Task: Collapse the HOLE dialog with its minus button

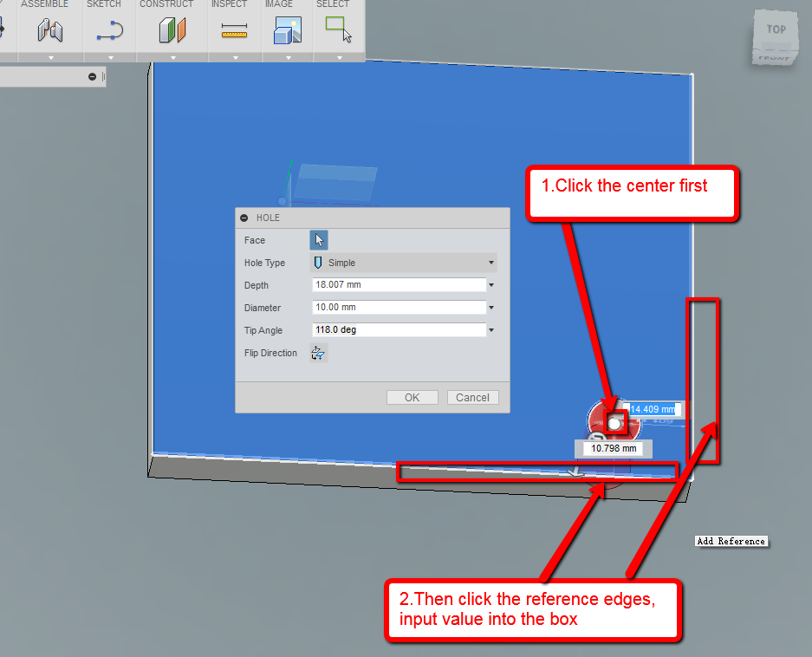Action: [244, 218]
